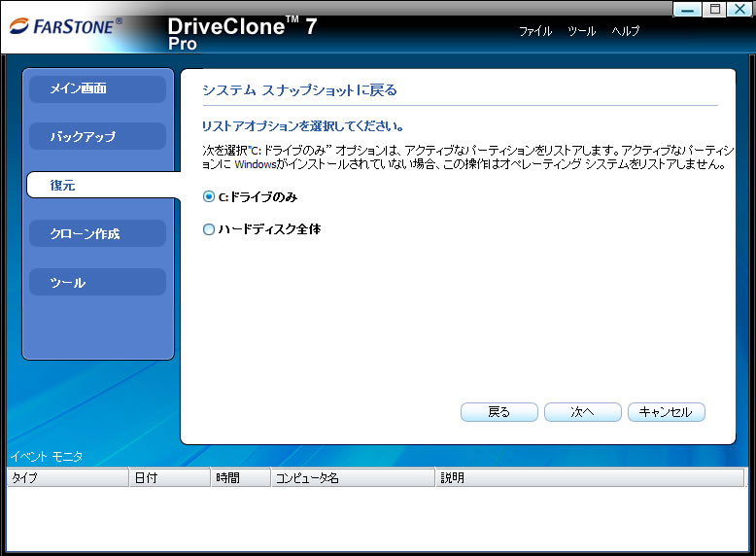Maximize the DriveClone window
The image size is (756, 556).
714,9
